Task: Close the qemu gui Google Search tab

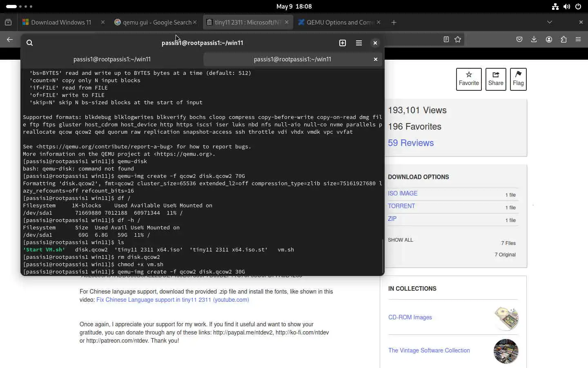Action: [195, 22]
